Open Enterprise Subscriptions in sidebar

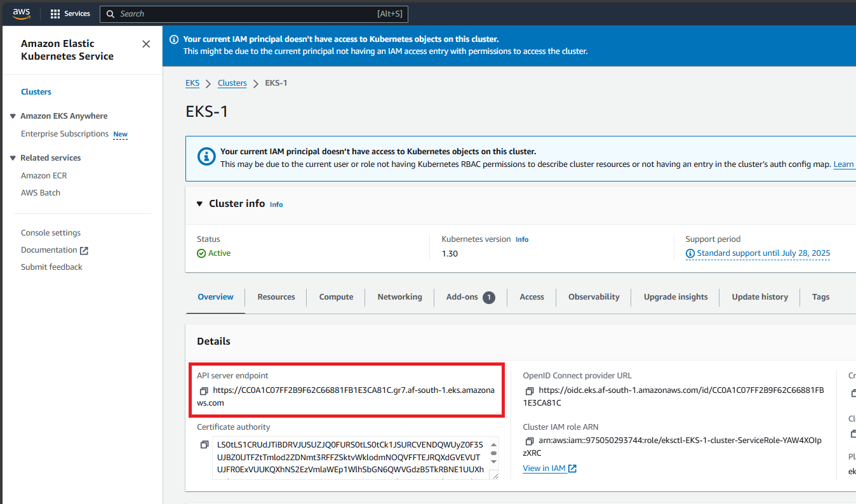(65, 134)
